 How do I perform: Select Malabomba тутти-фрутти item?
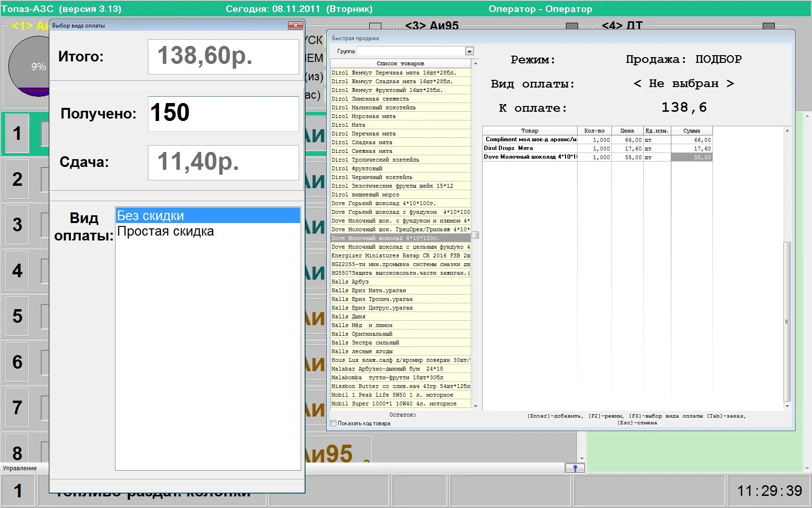[x=401, y=377]
